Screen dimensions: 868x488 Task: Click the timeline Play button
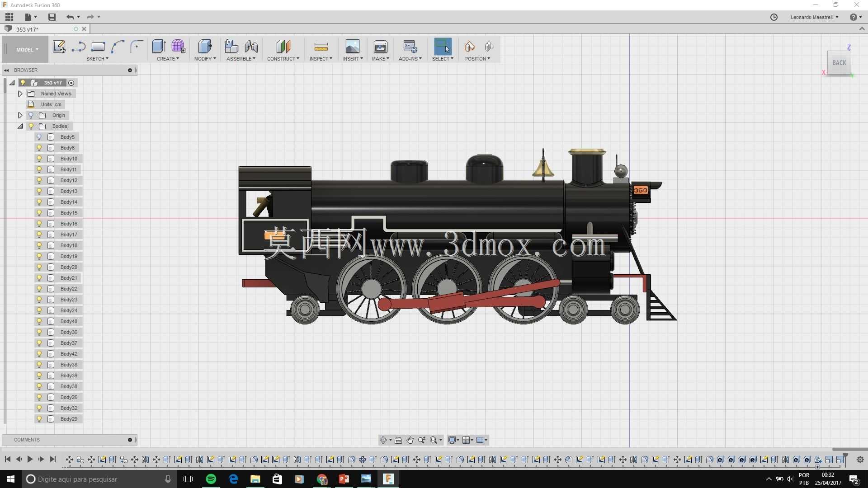point(30,459)
